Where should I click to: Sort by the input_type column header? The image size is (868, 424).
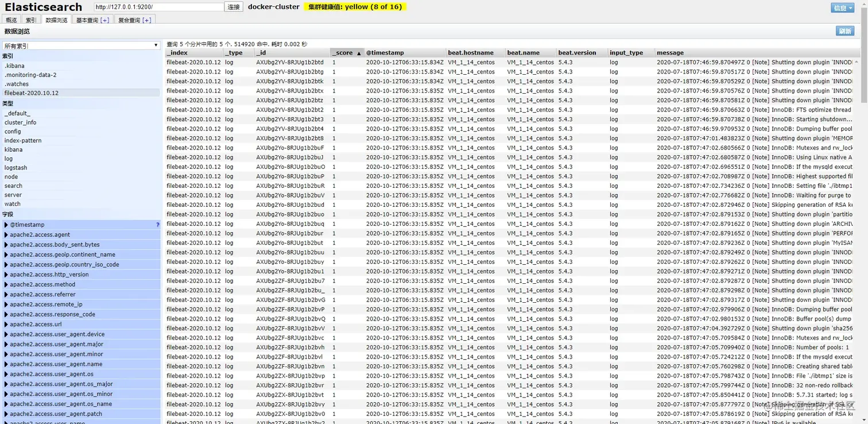click(631, 53)
